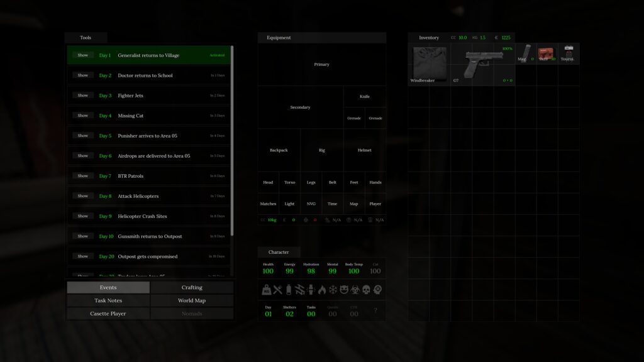
Task: Click the biohazard poisoning status icon
Action: [x=355, y=290]
